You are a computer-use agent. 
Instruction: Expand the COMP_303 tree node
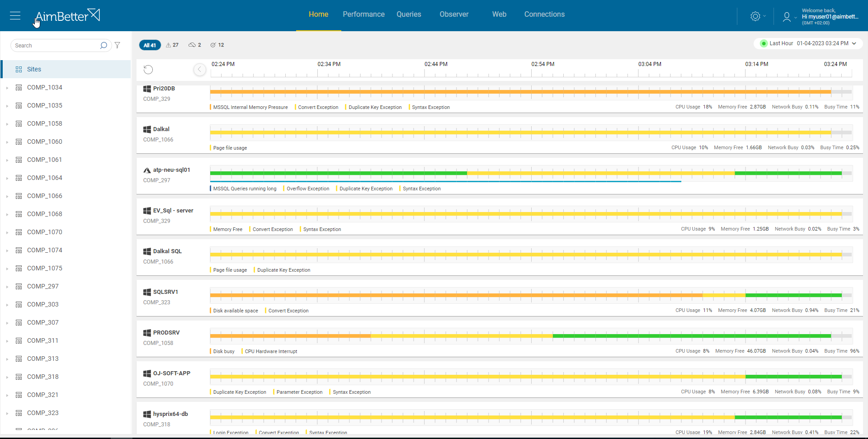coord(7,305)
